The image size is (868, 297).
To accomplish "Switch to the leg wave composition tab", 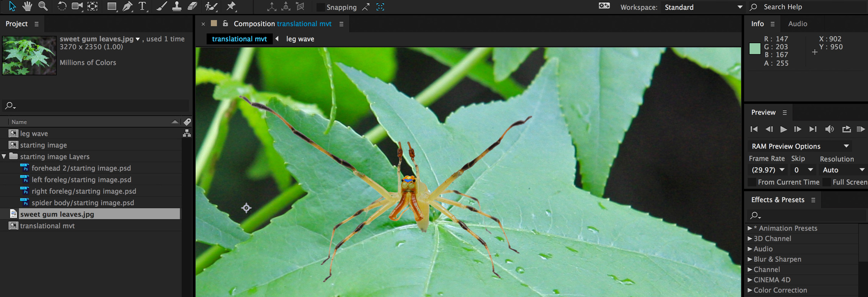I will pyautogui.click(x=300, y=39).
